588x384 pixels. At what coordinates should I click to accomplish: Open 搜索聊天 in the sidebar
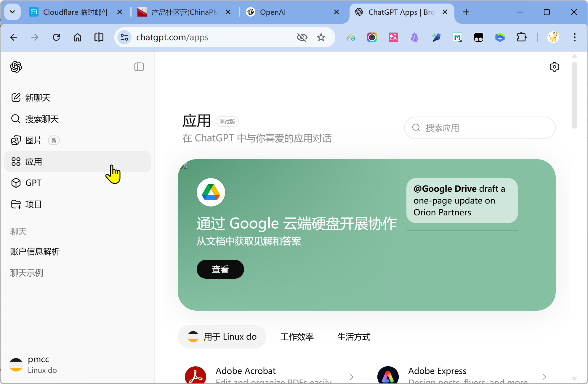[x=41, y=119]
